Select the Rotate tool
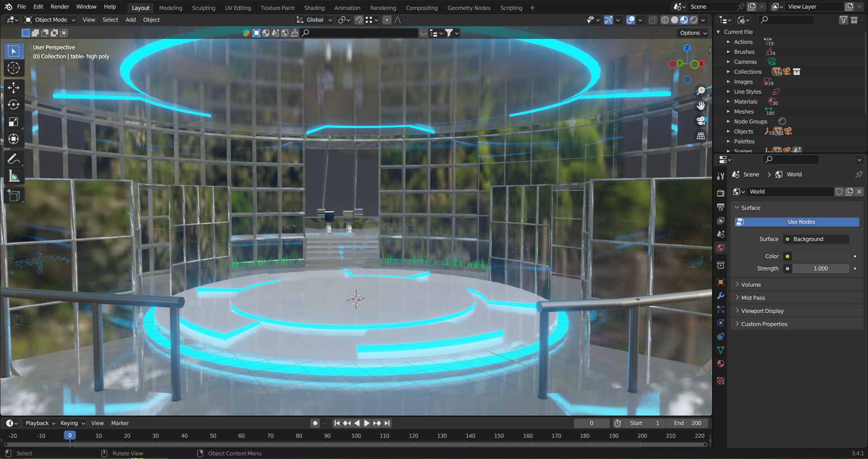 coord(14,104)
